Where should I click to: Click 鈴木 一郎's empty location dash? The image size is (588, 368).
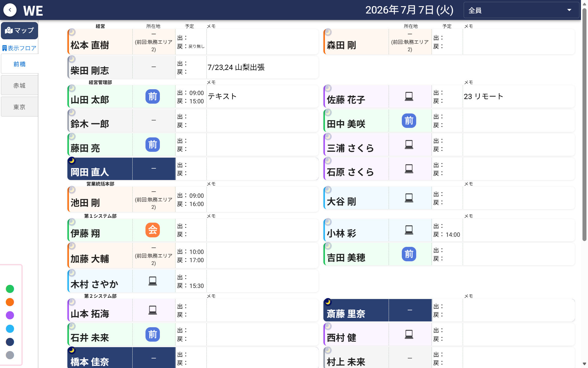[x=154, y=121]
